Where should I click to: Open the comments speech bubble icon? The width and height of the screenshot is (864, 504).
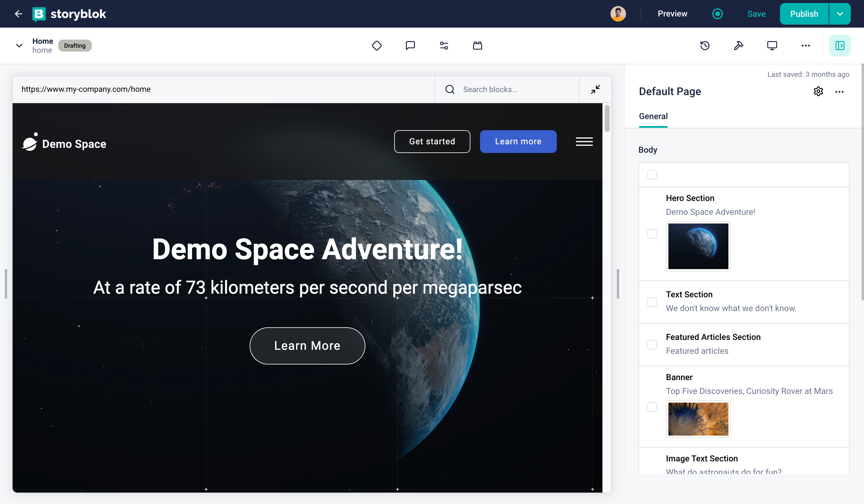coord(410,46)
